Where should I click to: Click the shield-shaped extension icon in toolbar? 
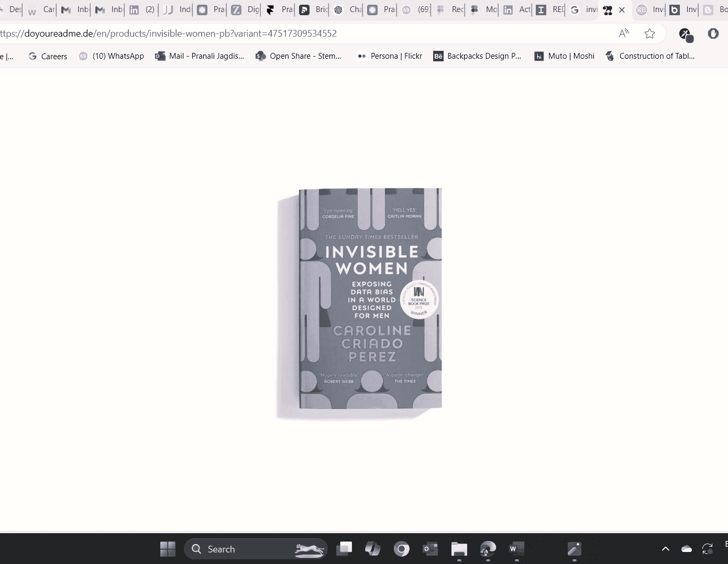(713, 34)
